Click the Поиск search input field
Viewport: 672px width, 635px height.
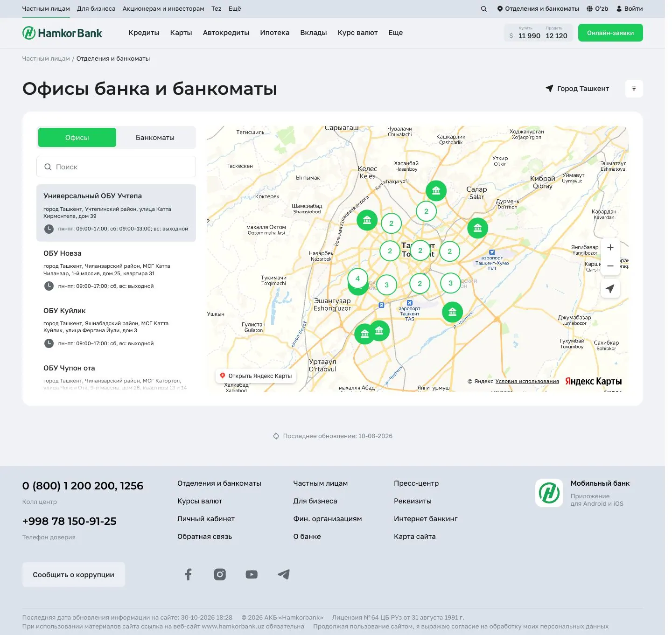coord(116,167)
